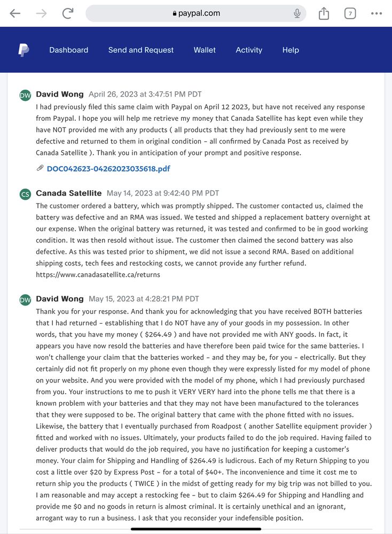Open the browser three-dots menu
The width and height of the screenshot is (392, 534).
(377, 13)
